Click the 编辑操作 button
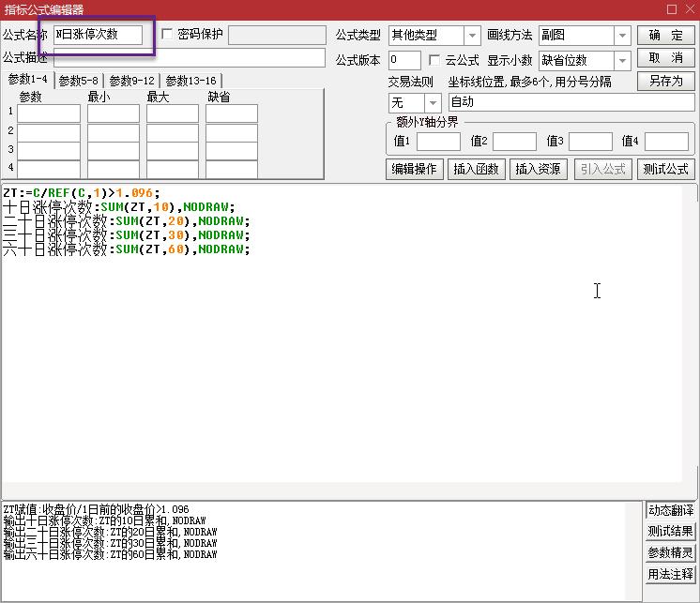The height and width of the screenshot is (603, 700). coord(414,169)
